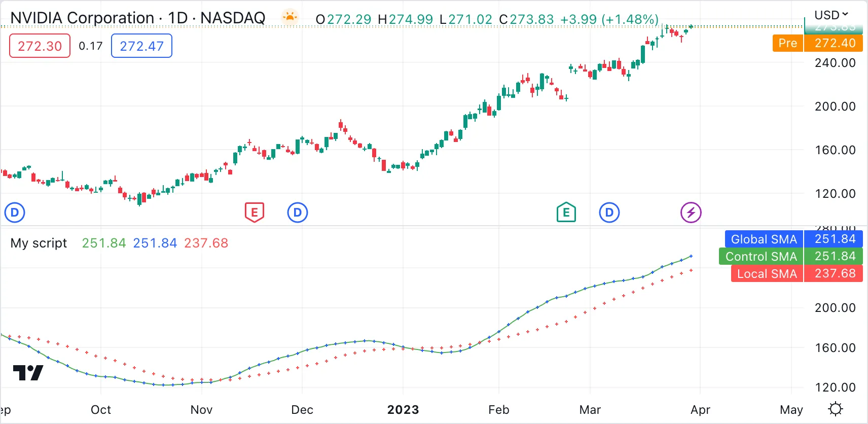
Task: Click the red Local SMA label
Action: click(x=767, y=273)
